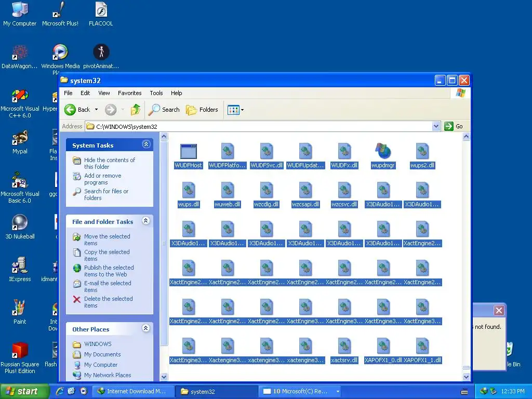Viewport: 532px width, 399px height.
Task: Click the address field path C:\WINDOWS\system32
Action: pyautogui.click(x=127, y=127)
